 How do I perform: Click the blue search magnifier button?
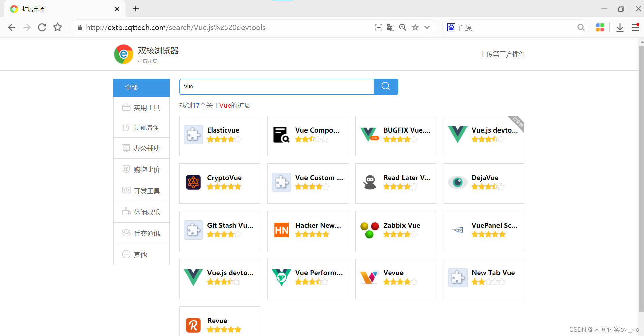click(x=386, y=87)
